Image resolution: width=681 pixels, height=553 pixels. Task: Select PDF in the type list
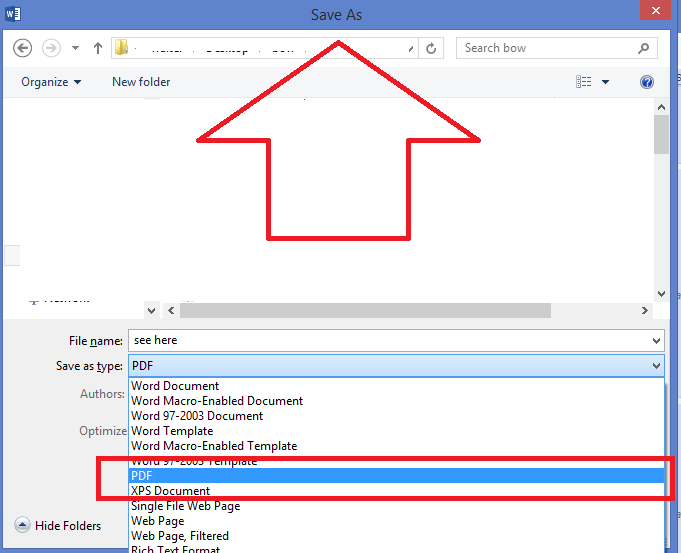pyautogui.click(x=397, y=476)
